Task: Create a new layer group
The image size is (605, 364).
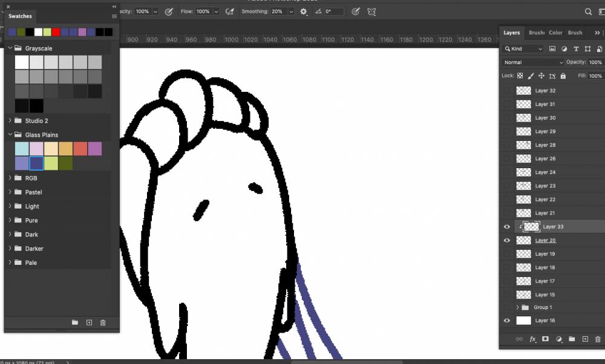Action: [572, 339]
